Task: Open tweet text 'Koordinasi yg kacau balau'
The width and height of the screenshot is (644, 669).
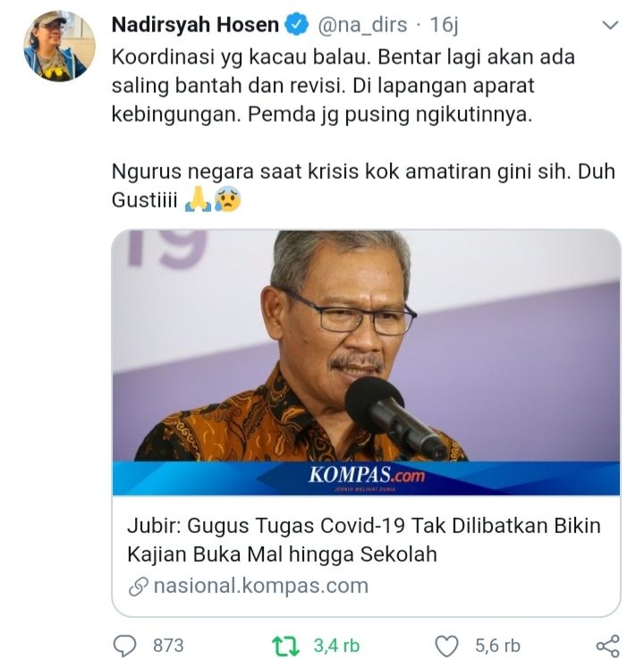Action: click(241, 57)
